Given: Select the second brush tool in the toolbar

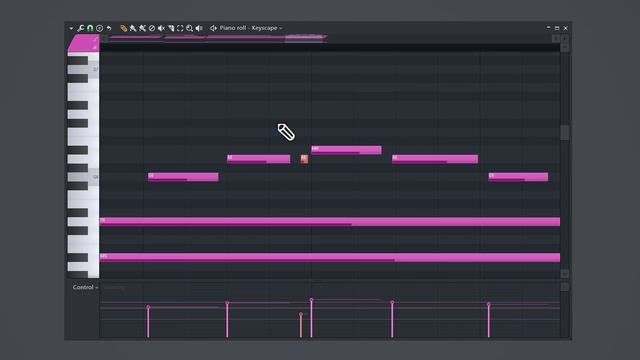Looking at the screenshot, I should 142,28.
